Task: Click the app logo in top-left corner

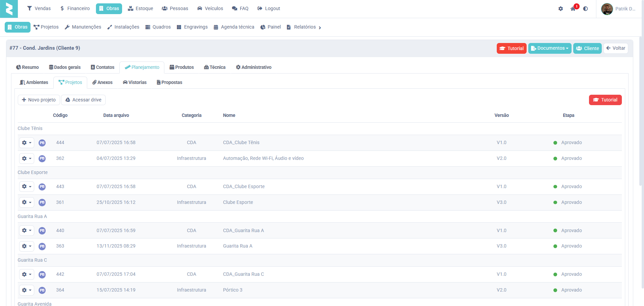Action: [9, 9]
